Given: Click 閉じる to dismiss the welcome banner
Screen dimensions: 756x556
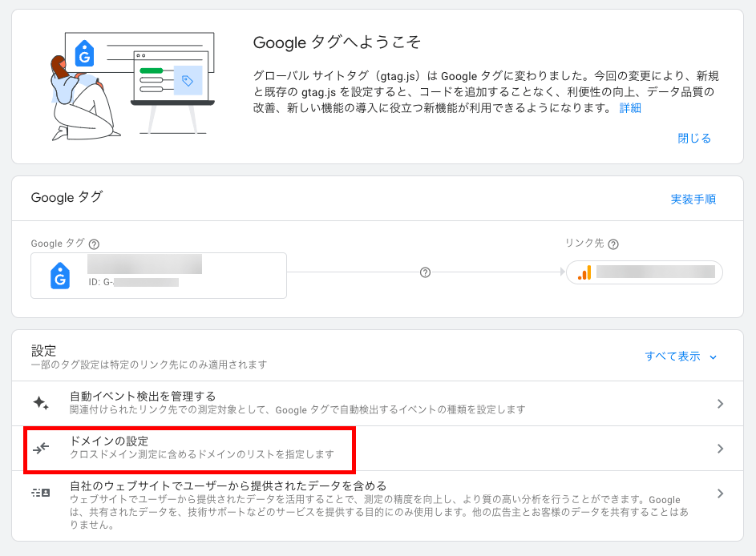Looking at the screenshot, I should click(x=693, y=139).
